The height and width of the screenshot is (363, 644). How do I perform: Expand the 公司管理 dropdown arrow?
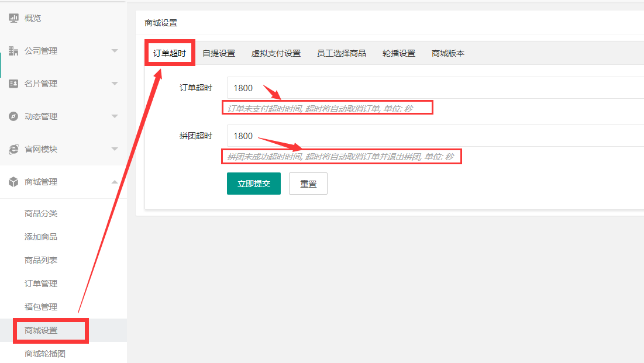115,51
